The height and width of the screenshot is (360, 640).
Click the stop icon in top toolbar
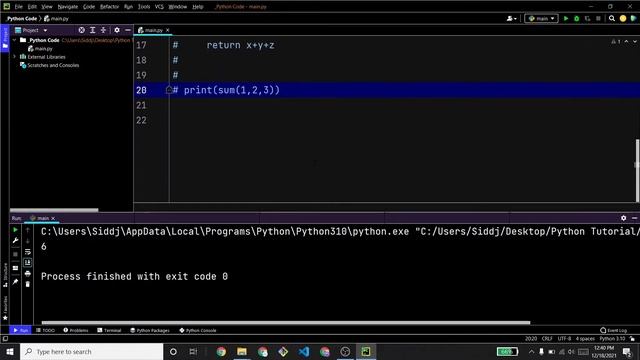(x=598, y=18)
